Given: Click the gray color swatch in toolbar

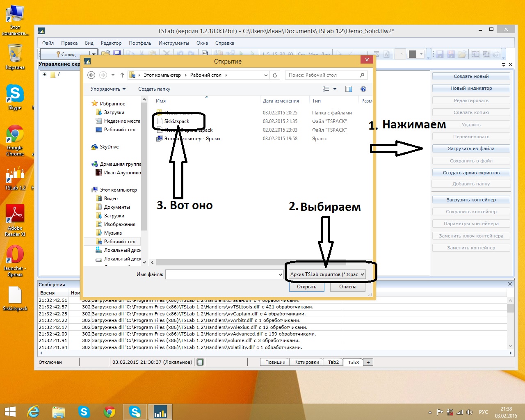Looking at the screenshot, I should point(413,54).
